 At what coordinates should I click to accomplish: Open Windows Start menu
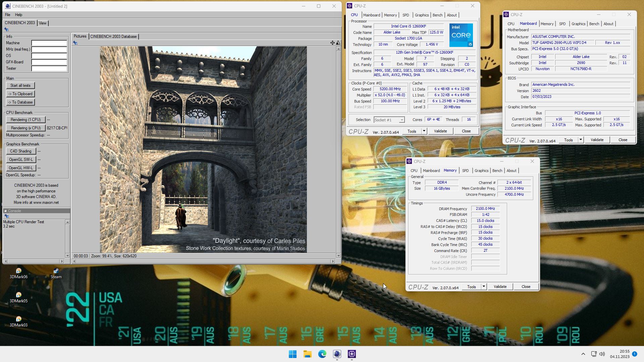tap(292, 354)
